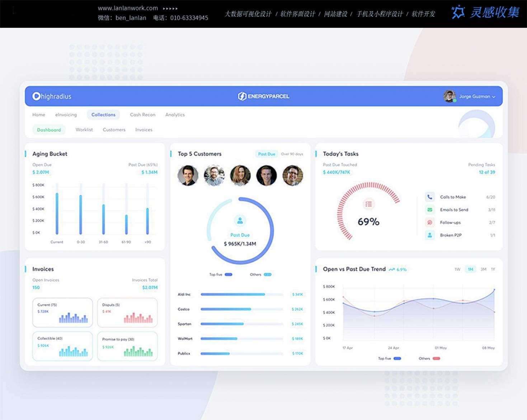527x420 pixels.
Task: Click the Current aging bucket bar
Action: [57, 213]
